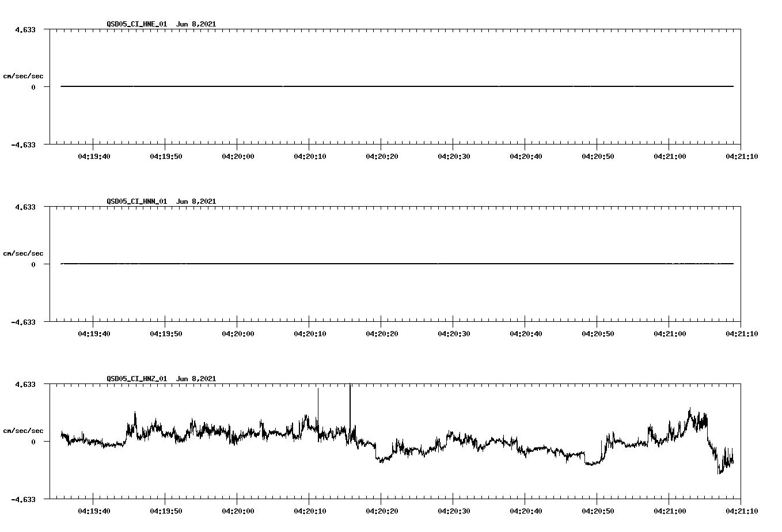This screenshot has width=782, height=532.
Task: Click the 04:19:40 time label under HNZ plot
Action: point(94,511)
